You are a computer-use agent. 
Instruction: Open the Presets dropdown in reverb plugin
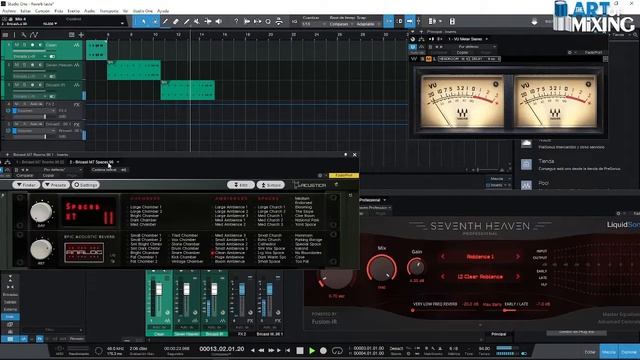pos(56,185)
